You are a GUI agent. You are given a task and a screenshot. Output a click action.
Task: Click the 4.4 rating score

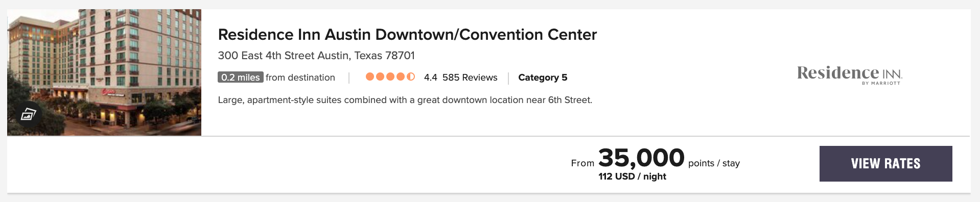coord(430,78)
